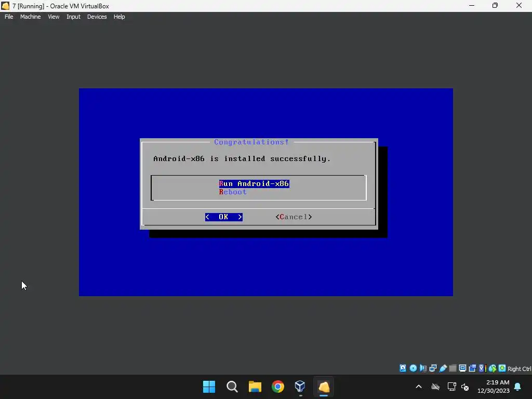Click the keyboard capture green arrow icon
The height and width of the screenshot is (399, 532).
(502, 368)
